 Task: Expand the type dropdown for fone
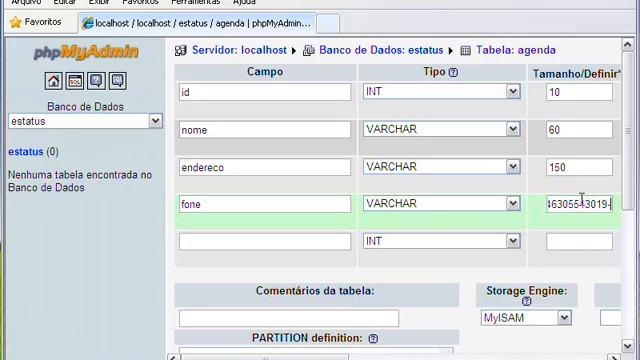(513, 203)
